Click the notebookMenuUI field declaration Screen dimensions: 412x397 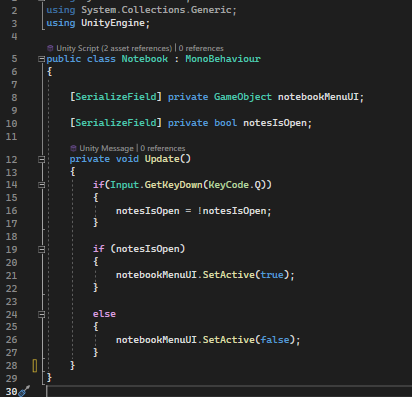click(x=318, y=97)
